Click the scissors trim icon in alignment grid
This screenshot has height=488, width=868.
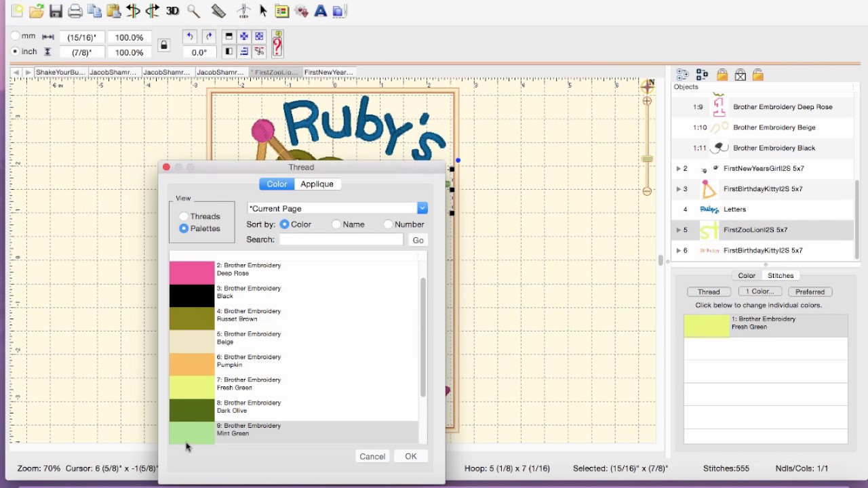coord(259,52)
